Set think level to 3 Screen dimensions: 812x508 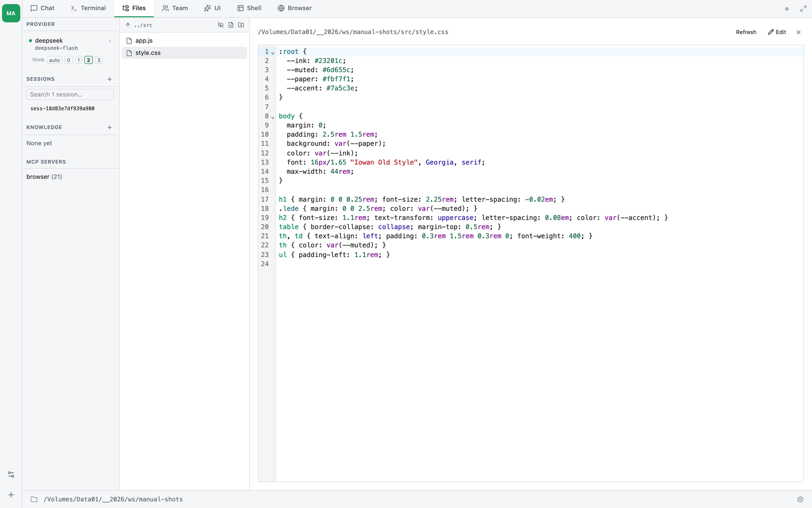pyautogui.click(x=99, y=60)
